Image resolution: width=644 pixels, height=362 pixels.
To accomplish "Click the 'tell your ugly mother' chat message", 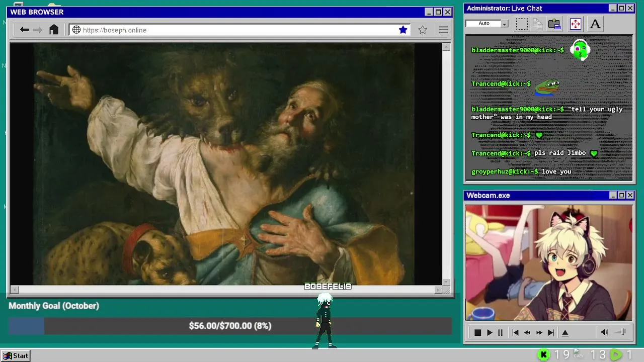I will click(x=547, y=113).
